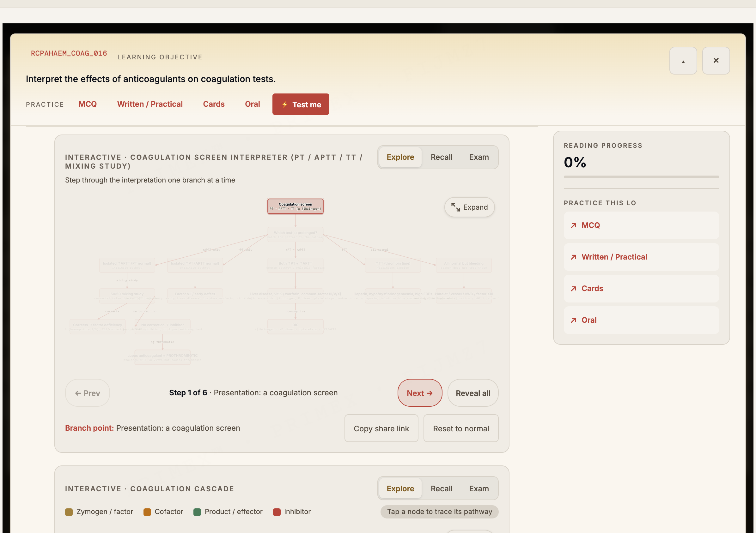The width and height of the screenshot is (756, 533).
Task: Collapse the learning objective header with the up-triangle button
Action: (x=683, y=61)
